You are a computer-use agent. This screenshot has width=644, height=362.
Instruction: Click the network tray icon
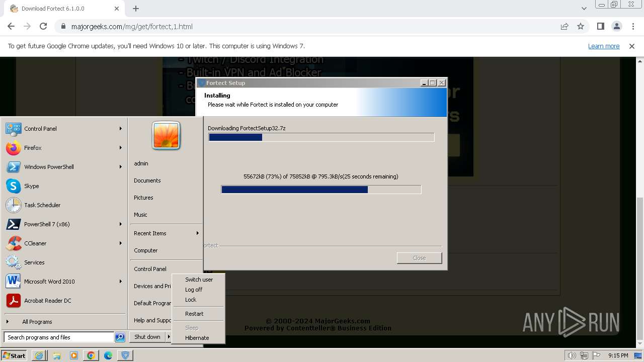click(584, 356)
